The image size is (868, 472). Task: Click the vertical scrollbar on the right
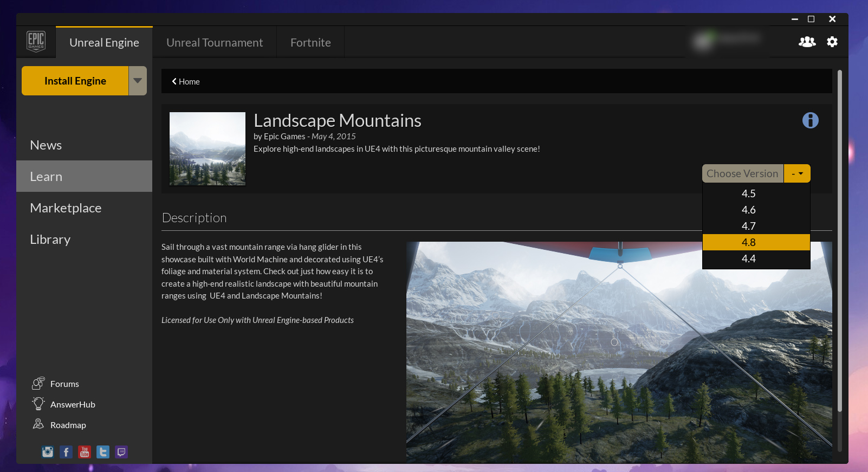[x=840, y=241]
